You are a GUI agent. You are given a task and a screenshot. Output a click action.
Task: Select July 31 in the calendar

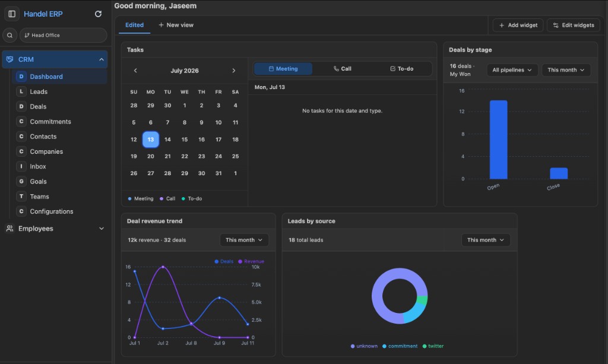point(218,173)
